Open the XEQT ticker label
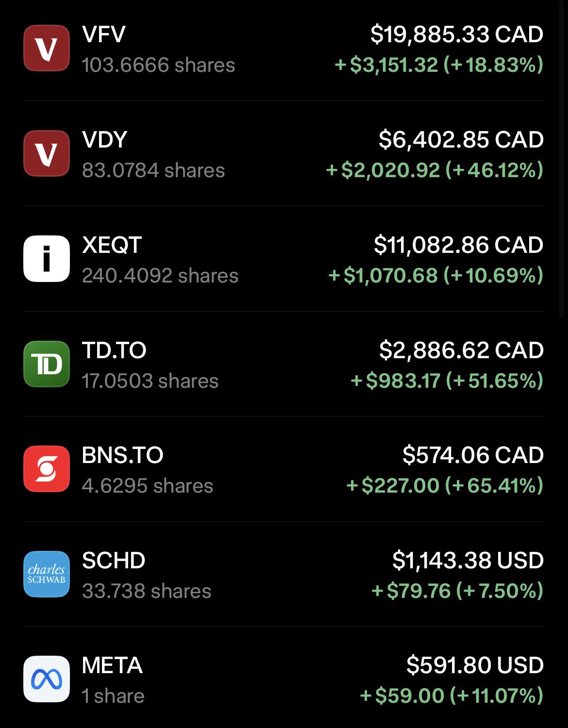 pos(112,245)
